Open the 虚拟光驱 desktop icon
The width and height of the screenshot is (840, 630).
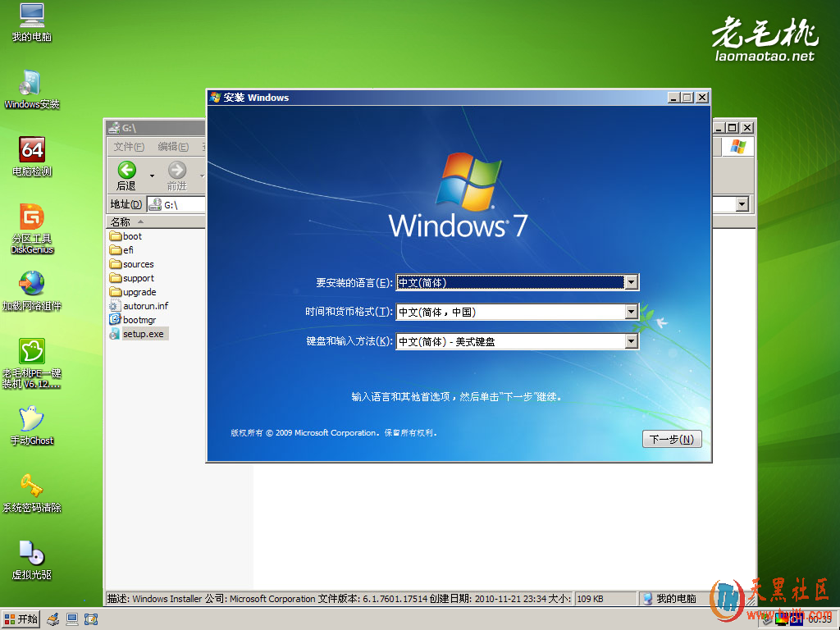tap(32, 554)
